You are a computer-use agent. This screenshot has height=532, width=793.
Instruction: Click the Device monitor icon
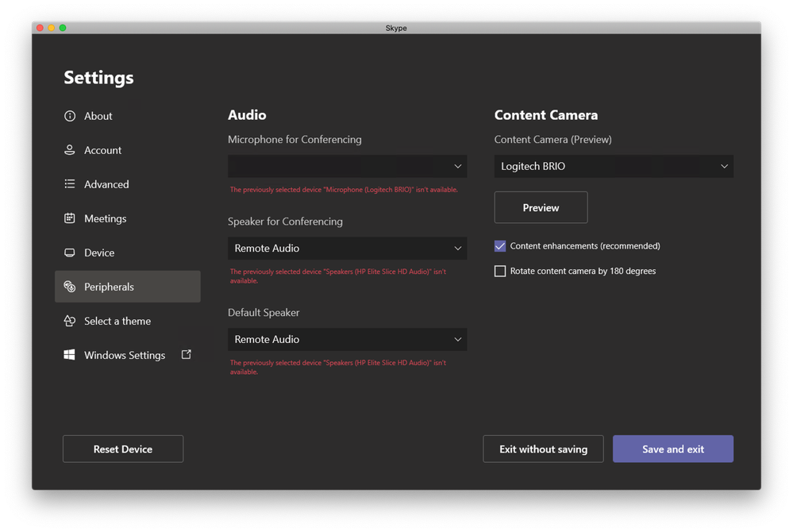tap(70, 253)
